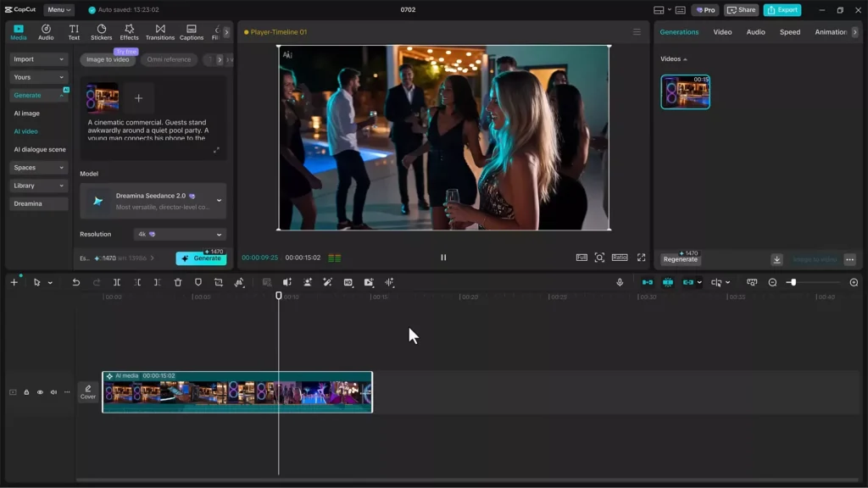Image resolution: width=868 pixels, height=488 pixels.
Task: Expand the Yours section
Action: [x=38, y=77]
